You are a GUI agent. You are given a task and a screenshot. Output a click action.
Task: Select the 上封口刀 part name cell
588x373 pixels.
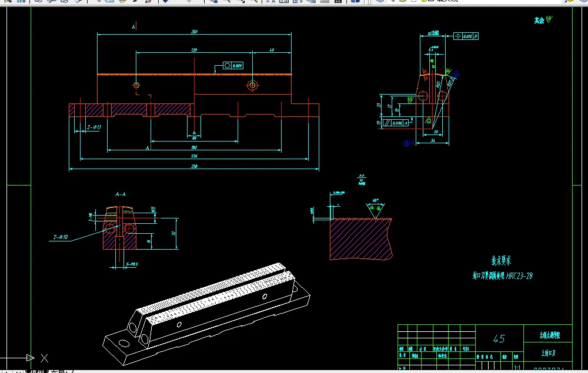(x=548, y=353)
